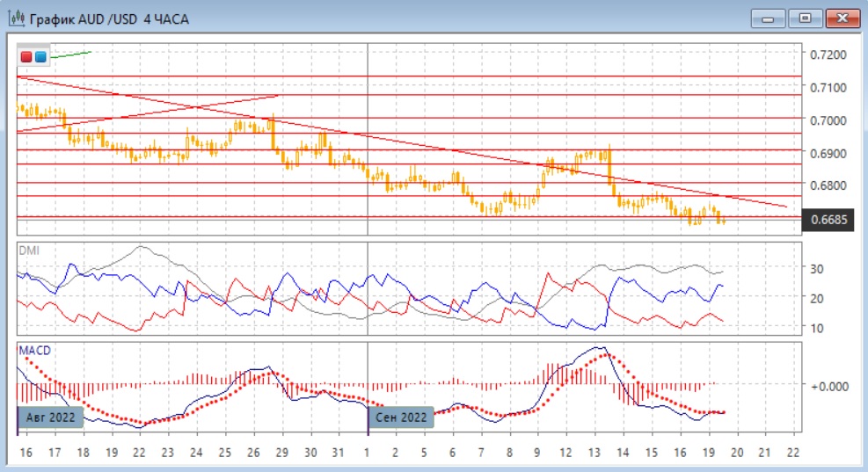Click the DMI scale value 10

coord(815,328)
